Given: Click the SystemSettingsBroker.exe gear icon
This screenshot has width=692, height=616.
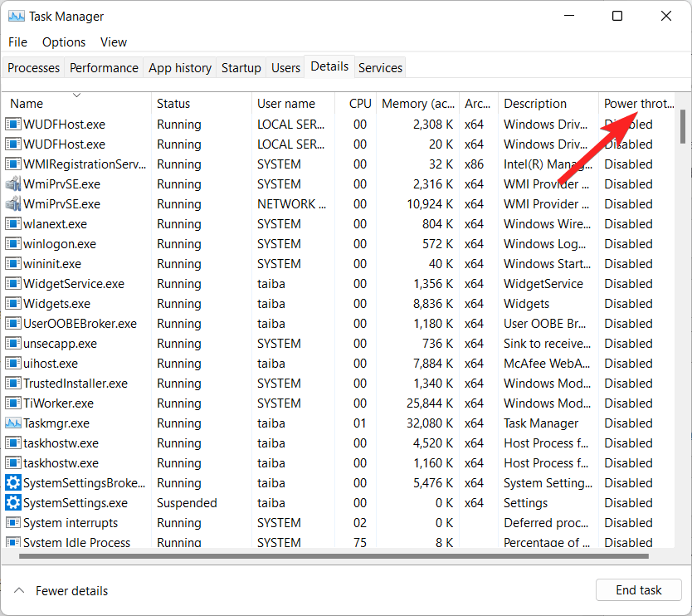Looking at the screenshot, I should tap(12, 482).
